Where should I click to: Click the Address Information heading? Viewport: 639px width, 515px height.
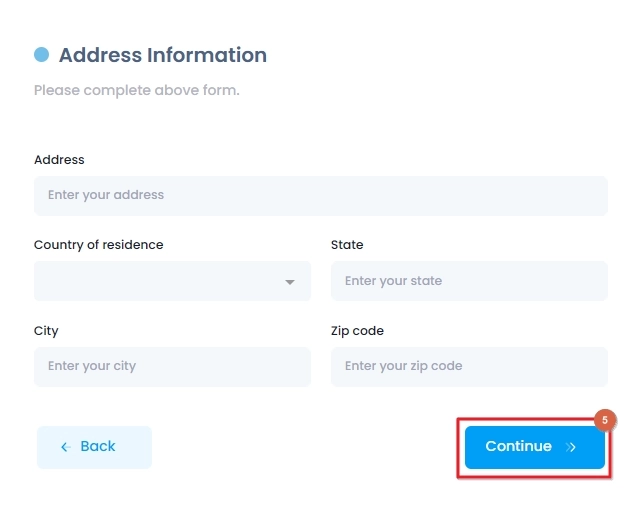[x=163, y=55]
